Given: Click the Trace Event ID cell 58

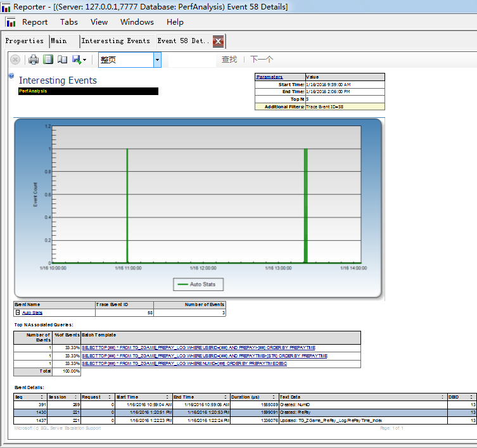Looking at the screenshot, I should [124, 312].
